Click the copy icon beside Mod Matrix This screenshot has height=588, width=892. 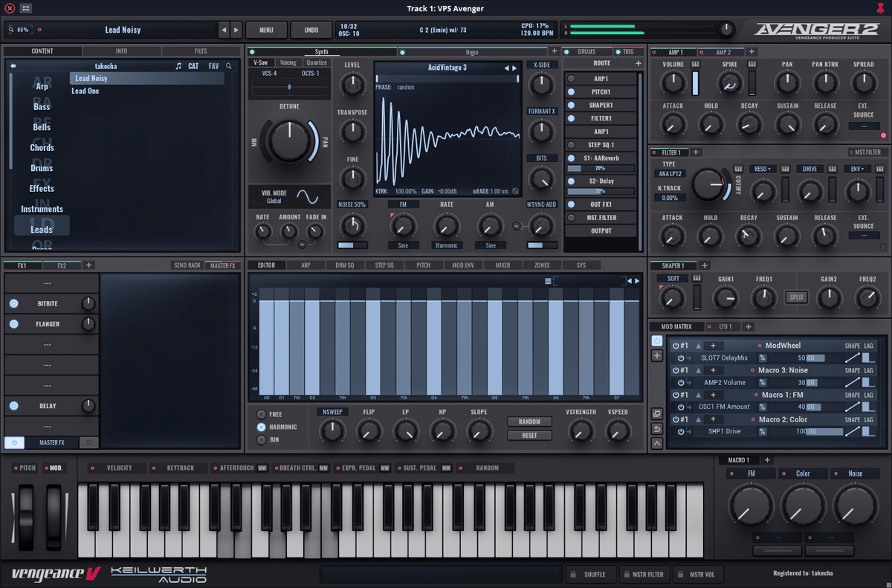click(657, 414)
